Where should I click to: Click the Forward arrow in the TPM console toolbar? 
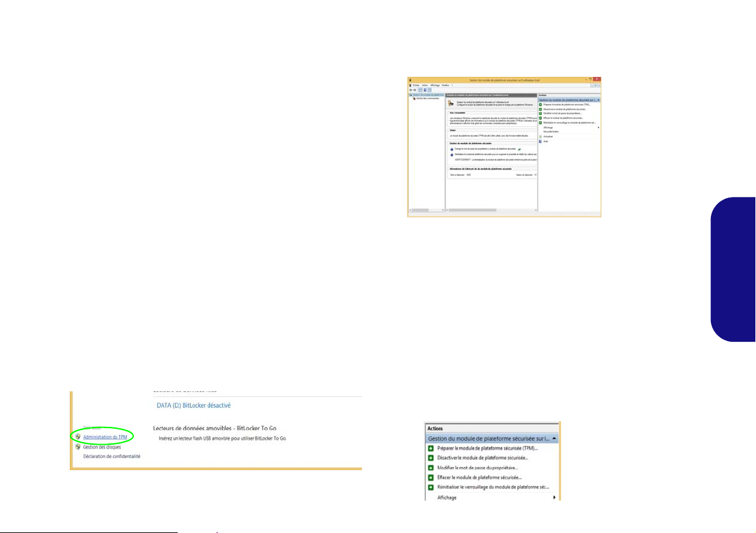point(415,90)
